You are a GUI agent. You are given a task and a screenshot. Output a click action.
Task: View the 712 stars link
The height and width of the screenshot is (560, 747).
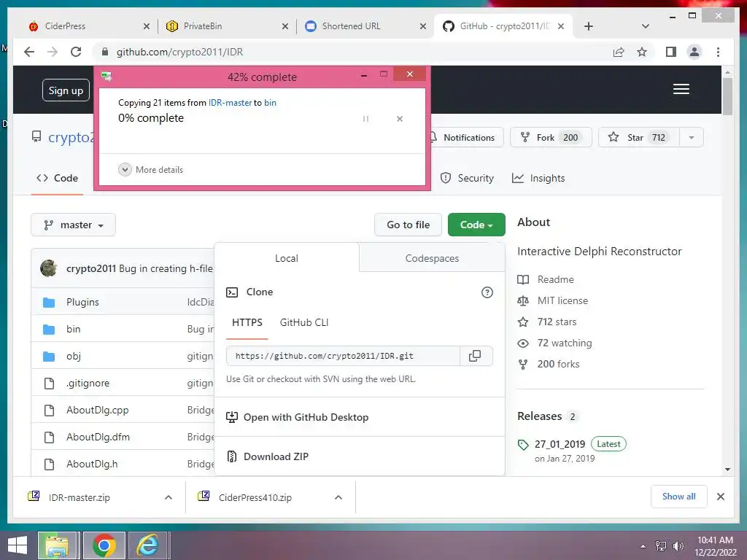(547, 322)
